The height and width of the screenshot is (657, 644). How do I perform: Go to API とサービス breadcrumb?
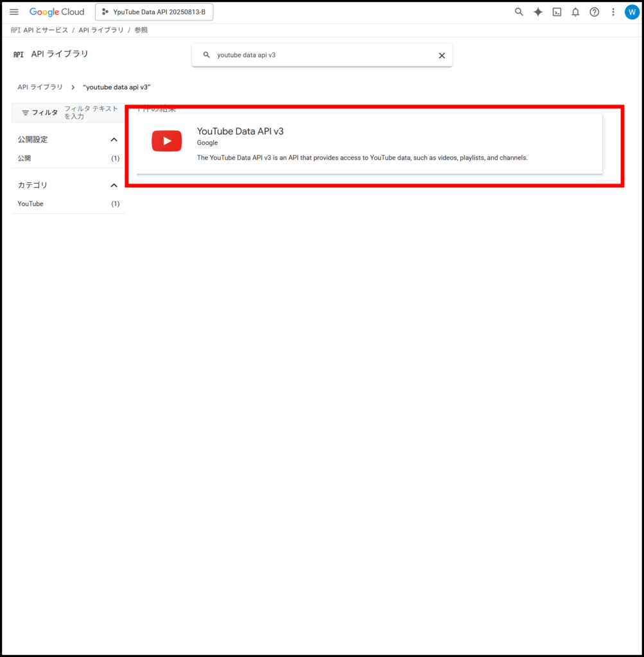point(46,30)
